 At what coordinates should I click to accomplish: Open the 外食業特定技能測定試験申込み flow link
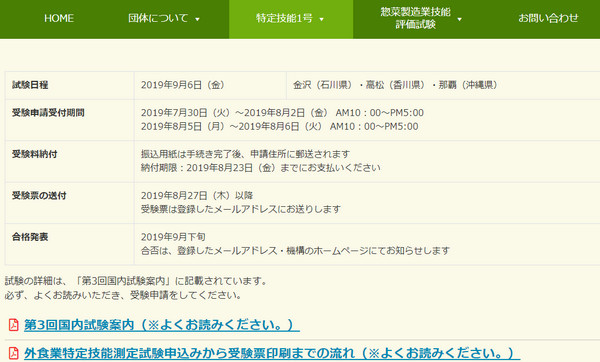[x=272, y=353]
